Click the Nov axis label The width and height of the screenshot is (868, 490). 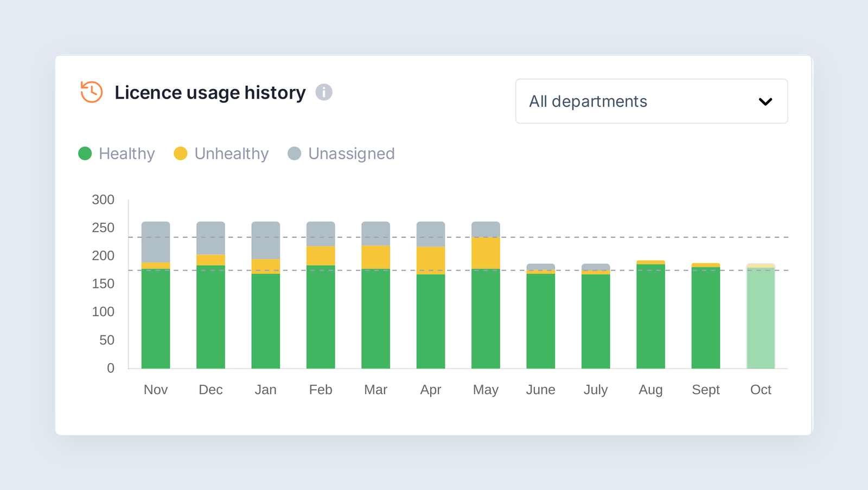pyautogui.click(x=156, y=390)
